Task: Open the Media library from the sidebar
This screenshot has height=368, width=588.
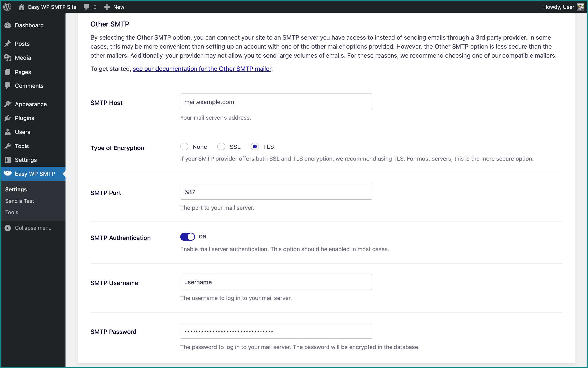Action: pyautogui.click(x=23, y=58)
